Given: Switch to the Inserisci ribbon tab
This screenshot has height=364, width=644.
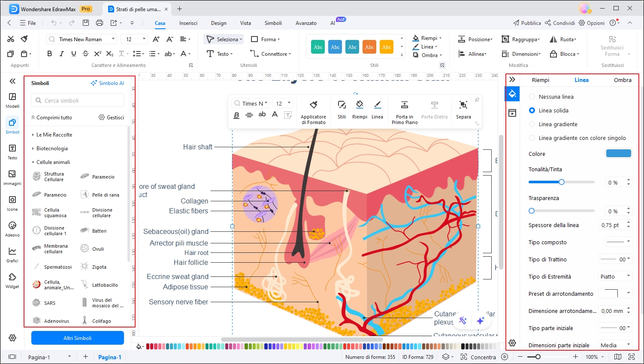Looking at the screenshot, I should point(188,23).
